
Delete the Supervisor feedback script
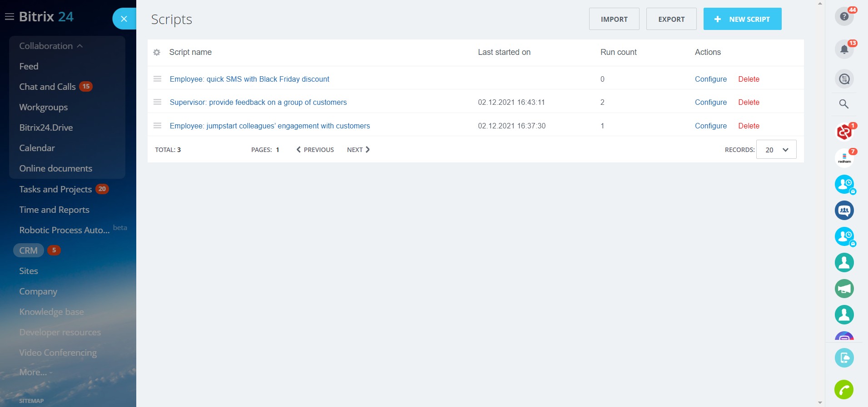coord(749,103)
